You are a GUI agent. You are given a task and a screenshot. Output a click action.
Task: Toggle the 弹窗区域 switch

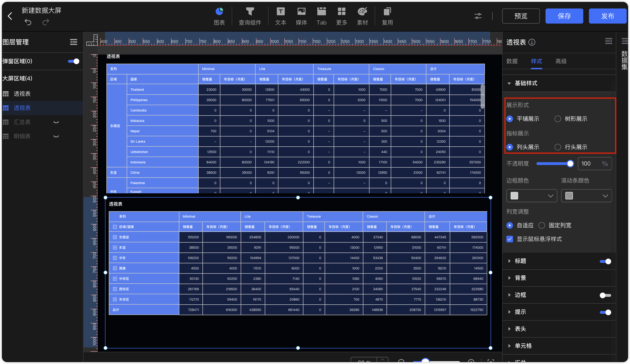[74, 61]
